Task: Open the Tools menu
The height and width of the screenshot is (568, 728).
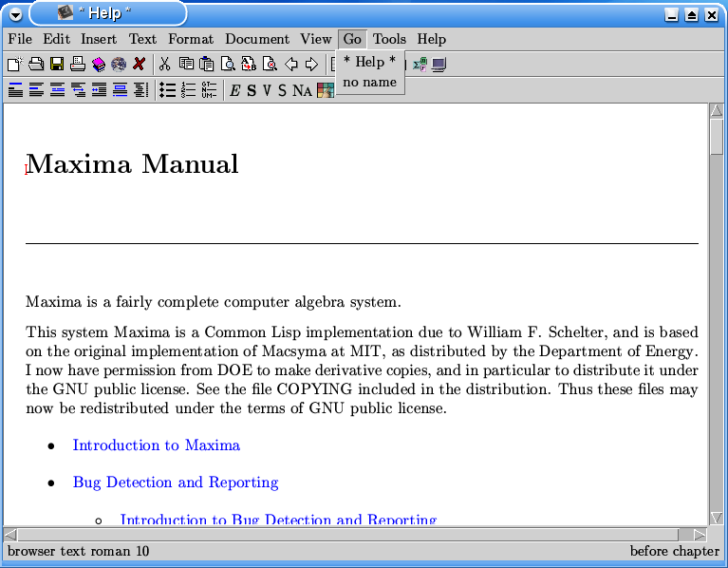Action: click(x=389, y=39)
